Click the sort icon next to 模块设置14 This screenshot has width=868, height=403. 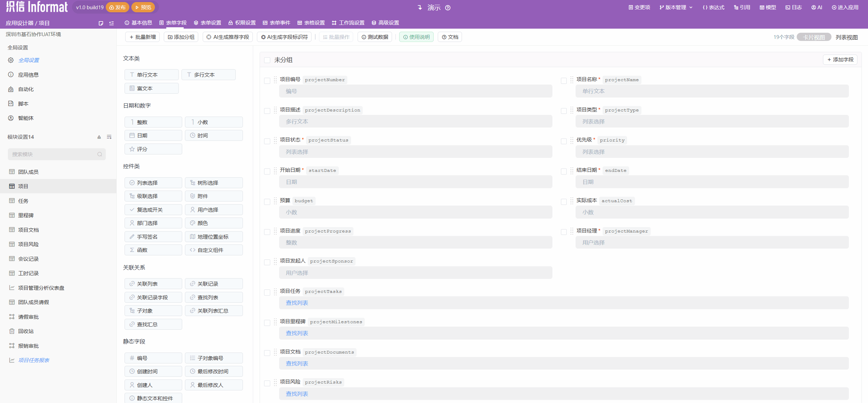[109, 137]
